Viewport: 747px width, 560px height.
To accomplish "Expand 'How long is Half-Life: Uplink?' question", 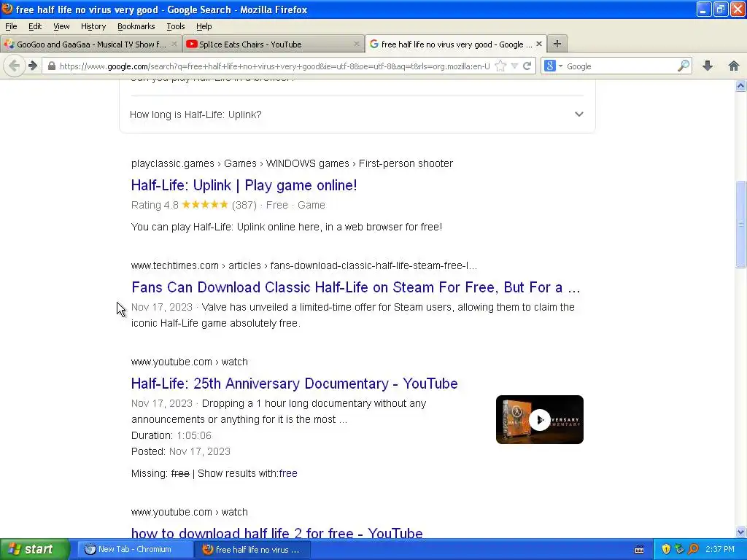I will click(x=357, y=114).
